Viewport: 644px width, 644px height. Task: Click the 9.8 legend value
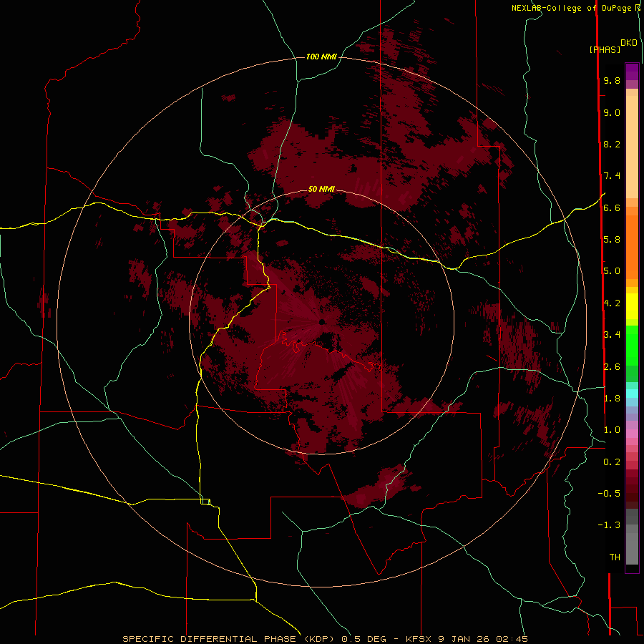(612, 80)
